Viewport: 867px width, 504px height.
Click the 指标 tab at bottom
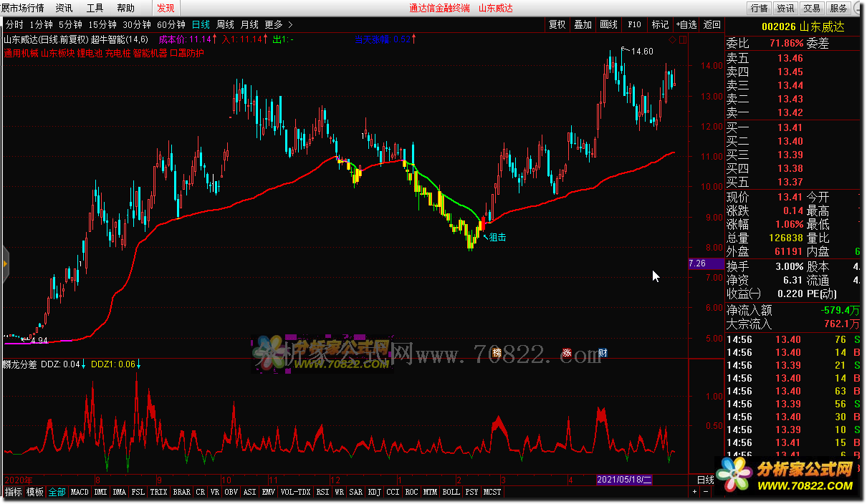click(14, 493)
